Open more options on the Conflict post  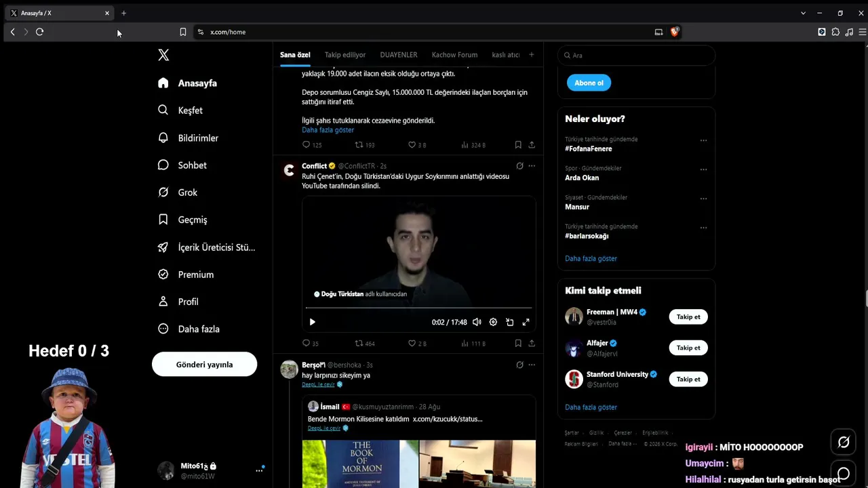pyautogui.click(x=532, y=166)
